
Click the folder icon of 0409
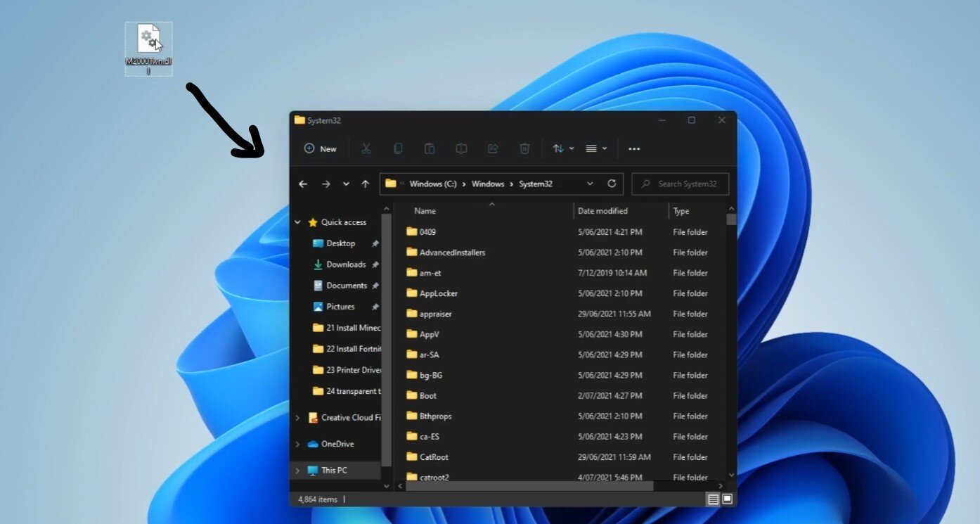[x=412, y=231]
